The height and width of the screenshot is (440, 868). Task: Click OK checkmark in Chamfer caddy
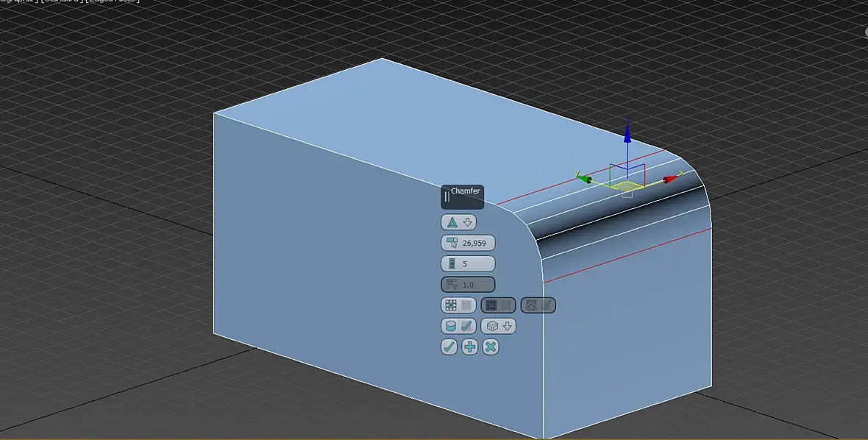[449, 347]
